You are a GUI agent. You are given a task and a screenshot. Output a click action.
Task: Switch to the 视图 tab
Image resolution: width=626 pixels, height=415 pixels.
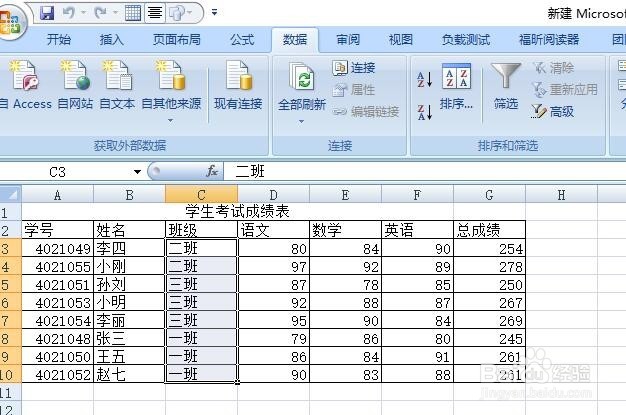click(x=400, y=40)
